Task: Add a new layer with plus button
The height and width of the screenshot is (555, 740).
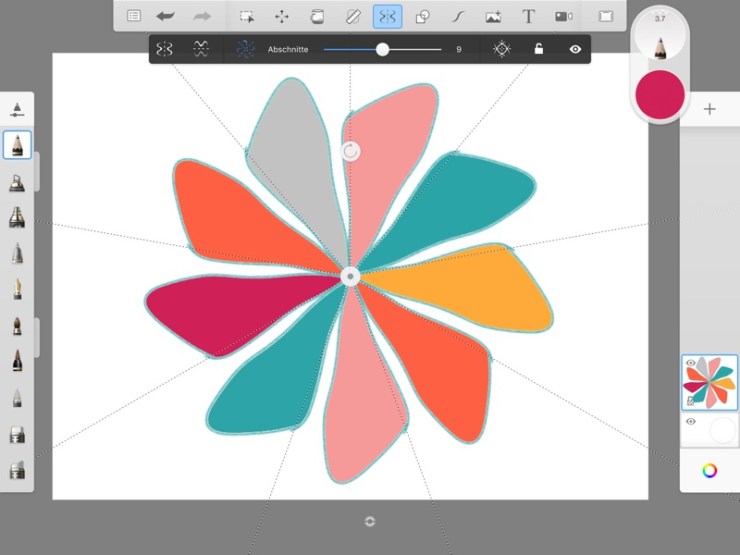Action: [x=709, y=109]
